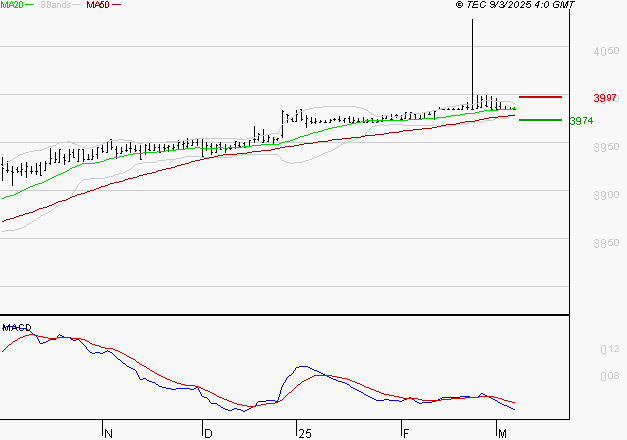The image size is (627, 440).
Task: Select the 25 year marker on time axis
Action: 303,432
